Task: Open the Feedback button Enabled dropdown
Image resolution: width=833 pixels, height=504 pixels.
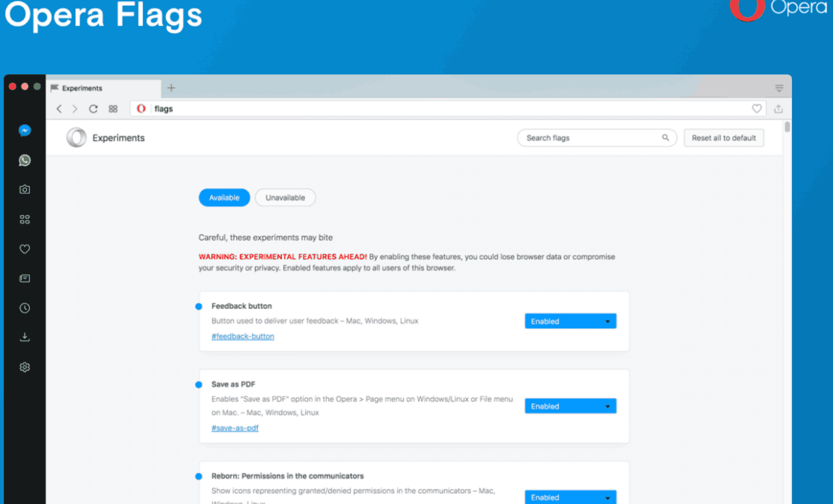Action: 571,321
